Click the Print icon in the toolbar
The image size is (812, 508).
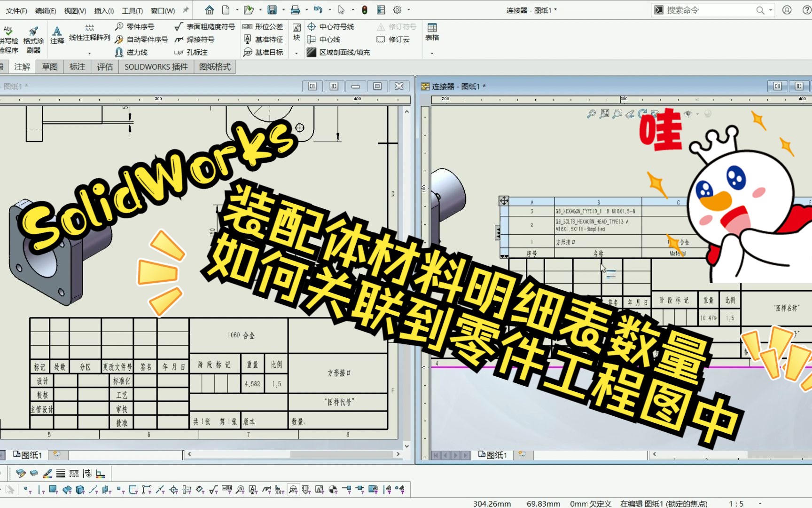(x=295, y=10)
